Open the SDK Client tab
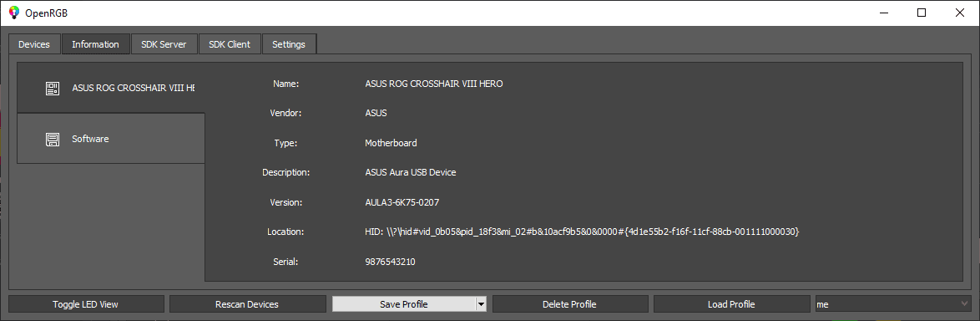980x321 pixels. pyautogui.click(x=230, y=44)
